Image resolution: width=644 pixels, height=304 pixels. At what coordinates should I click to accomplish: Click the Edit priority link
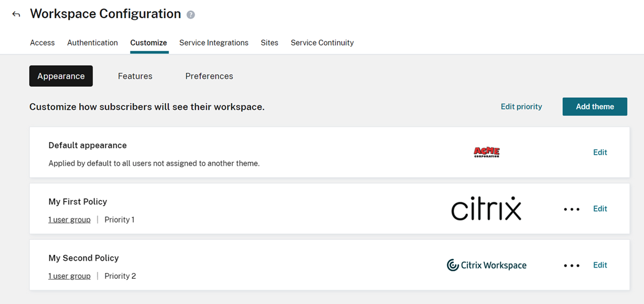click(x=521, y=107)
